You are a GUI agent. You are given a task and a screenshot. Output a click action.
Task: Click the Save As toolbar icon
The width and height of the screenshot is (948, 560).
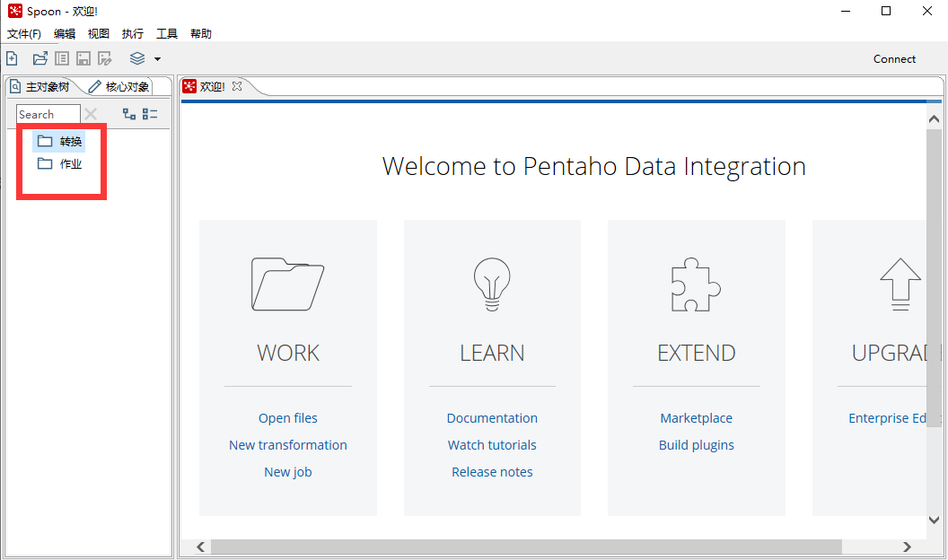pyautogui.click(x=105, y=58)
